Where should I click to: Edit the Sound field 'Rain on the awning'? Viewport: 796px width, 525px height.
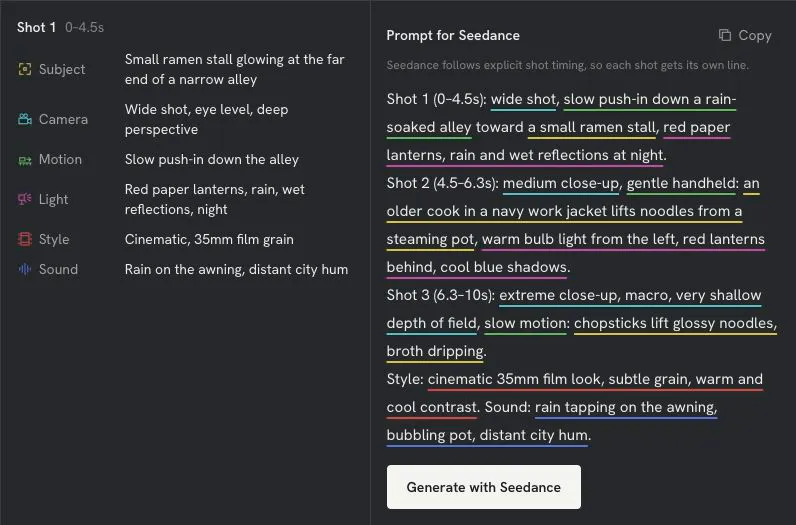(237, 269)
